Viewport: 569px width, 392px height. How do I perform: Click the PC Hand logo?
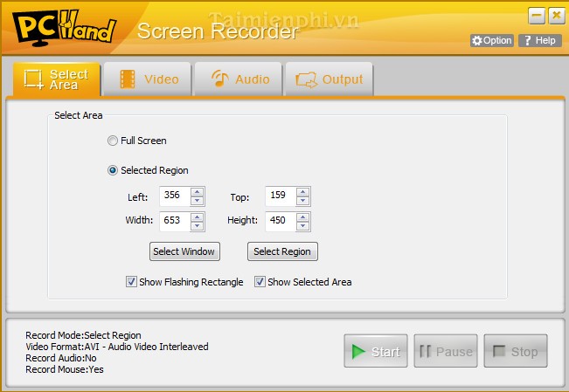[64, 28]
